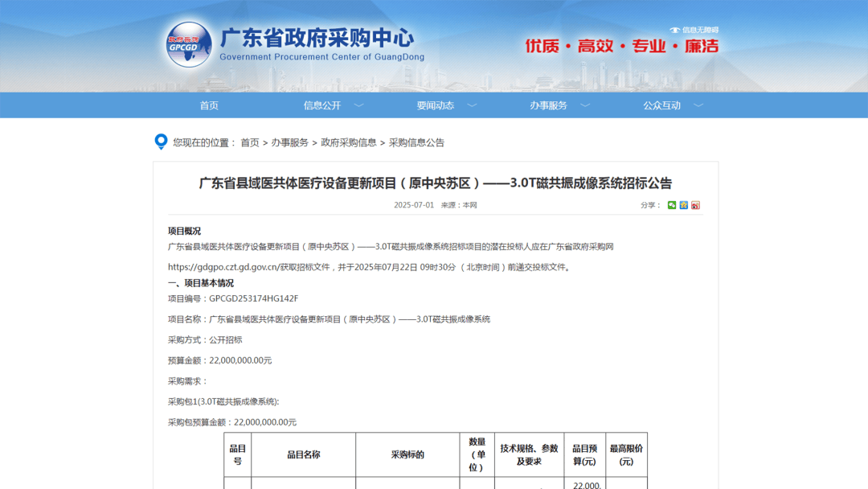Click the deadline '2025年07月22日 09时30分'
The image size is (868, 489).
pyautogui.click(x=405, y=267)
